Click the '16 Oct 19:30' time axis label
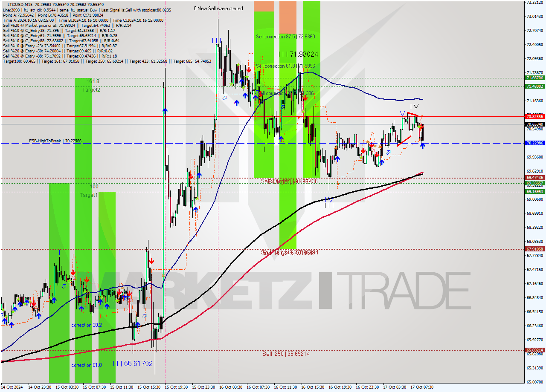The width and height of the screenshot is (546, 392). (341, 387)
